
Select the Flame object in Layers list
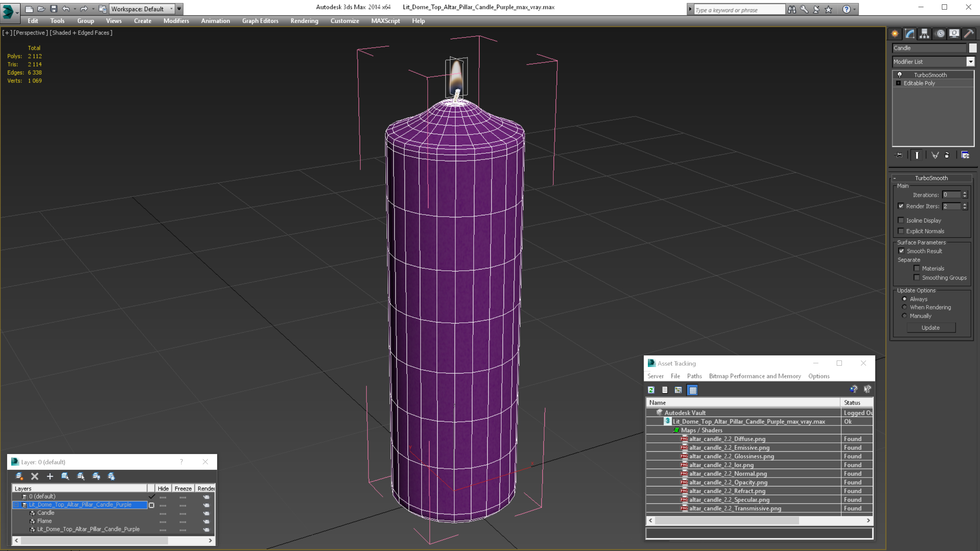[x=44, y=521]
